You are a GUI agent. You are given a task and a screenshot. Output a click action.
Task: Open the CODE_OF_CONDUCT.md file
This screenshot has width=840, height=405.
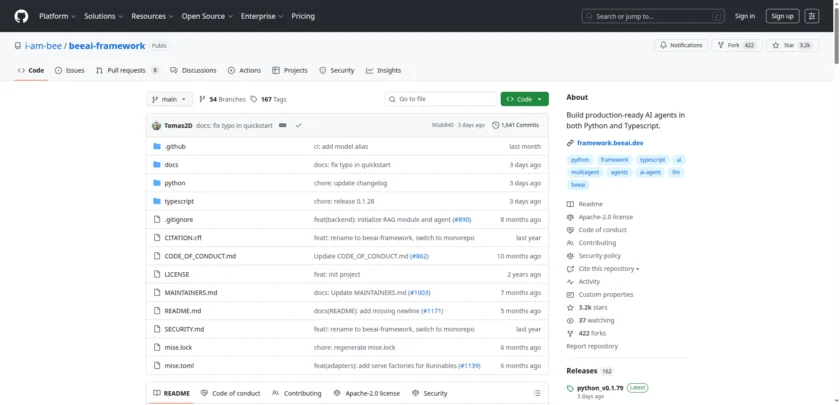pos(200,256)
